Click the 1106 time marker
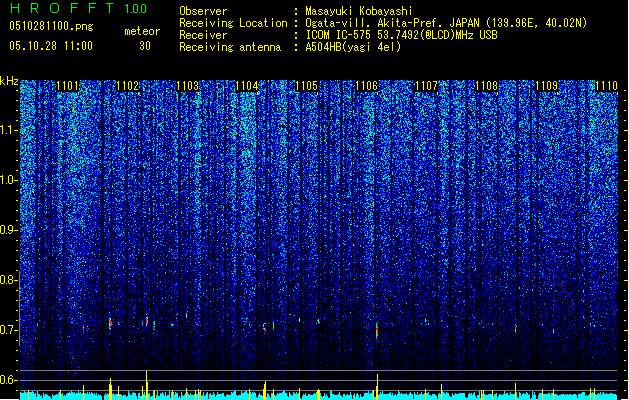Viewport: 629px width, 400px height. point(367,86)
